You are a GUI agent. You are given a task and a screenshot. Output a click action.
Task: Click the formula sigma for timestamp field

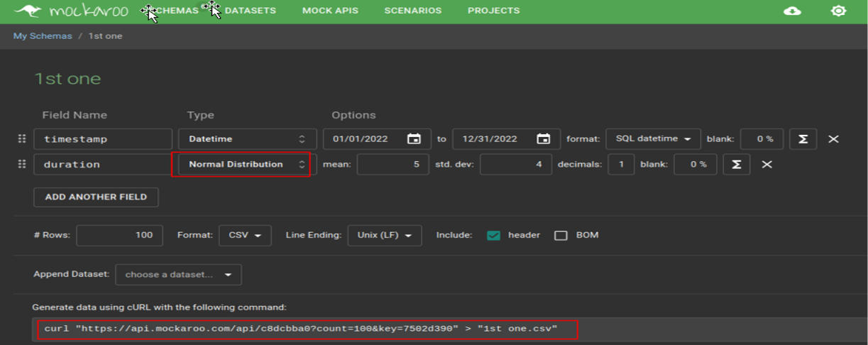[803, 139]
